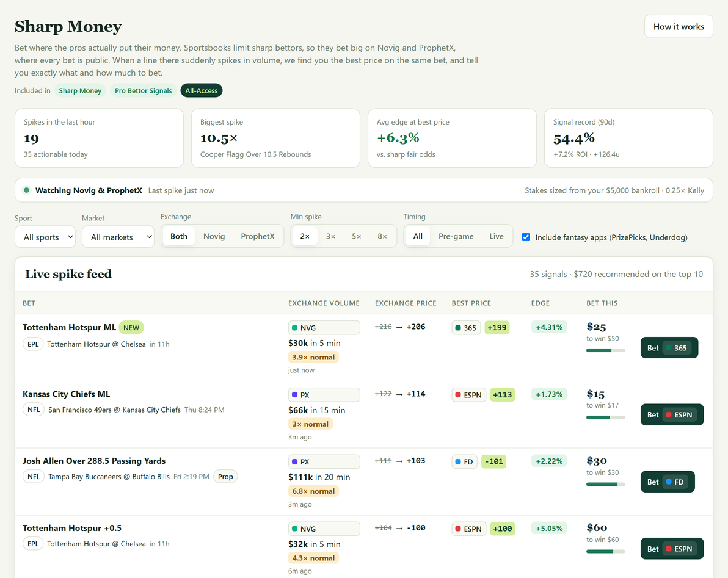Viewport: 728px width, 578px height.
Task: Click the FD sportsbook badge in Josh Allen best price
Action: 464,461
